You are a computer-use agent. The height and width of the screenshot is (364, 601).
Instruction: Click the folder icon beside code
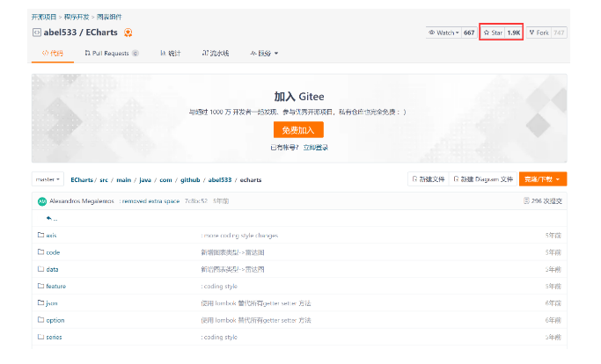click(40, 251)
